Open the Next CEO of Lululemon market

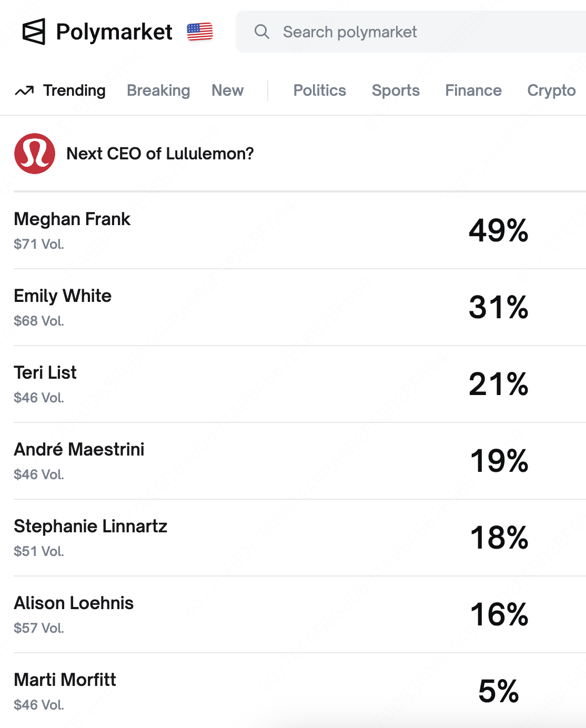[x=160, y=154]
